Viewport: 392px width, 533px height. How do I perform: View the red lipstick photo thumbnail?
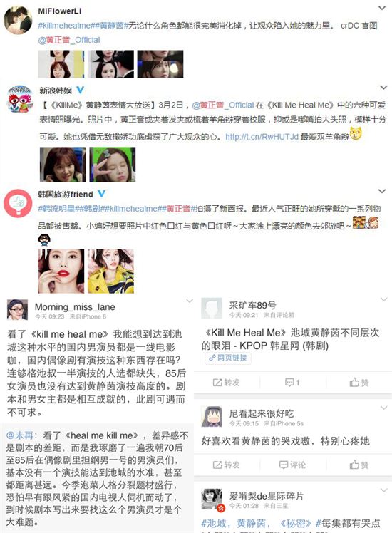tap(61, 271)
